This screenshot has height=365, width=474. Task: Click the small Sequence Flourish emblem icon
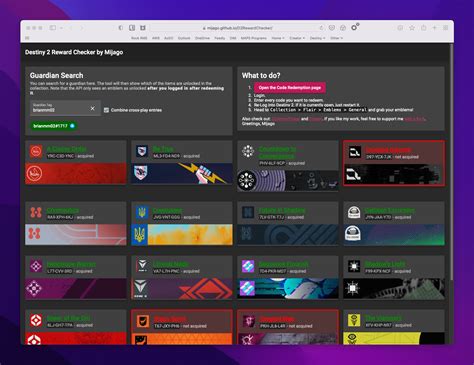click(x=248, y=266)
